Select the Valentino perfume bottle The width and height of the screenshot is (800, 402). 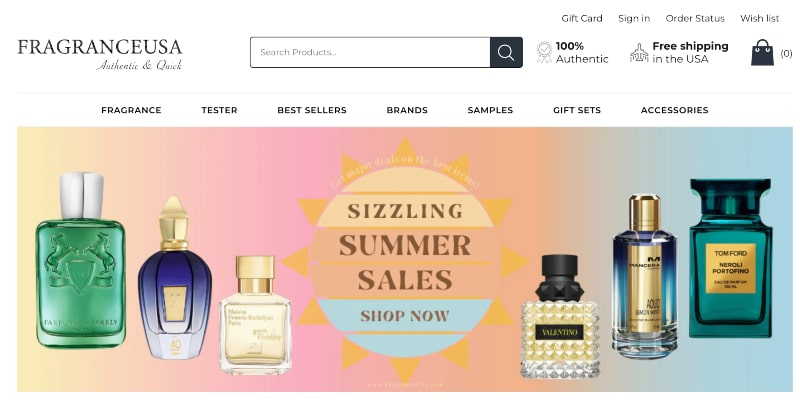point(560,316)
